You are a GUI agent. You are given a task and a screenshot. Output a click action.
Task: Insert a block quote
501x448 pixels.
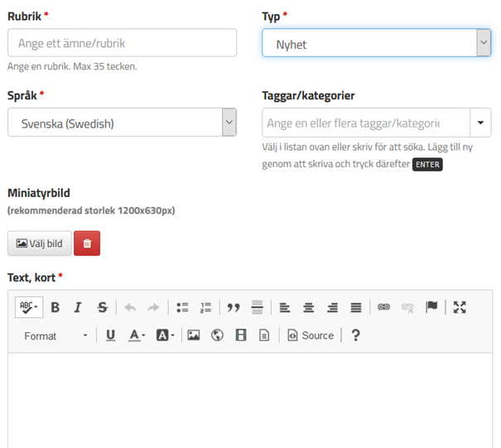tap(234, 307)
